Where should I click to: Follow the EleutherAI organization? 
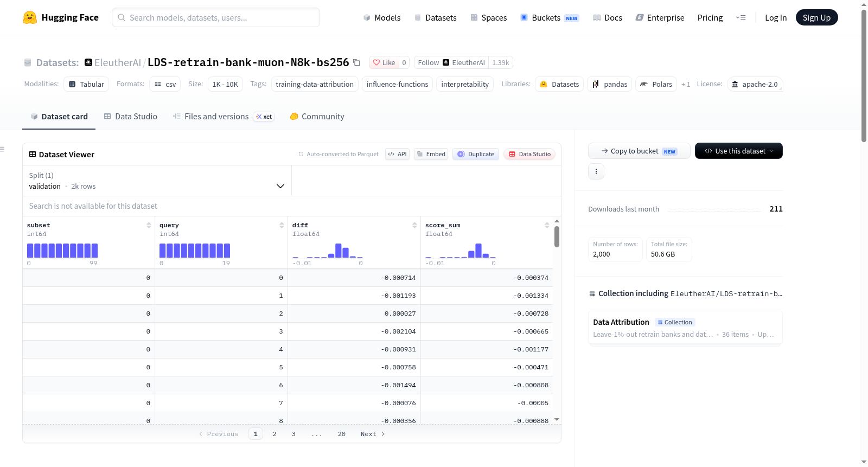[x=451, y=62]
